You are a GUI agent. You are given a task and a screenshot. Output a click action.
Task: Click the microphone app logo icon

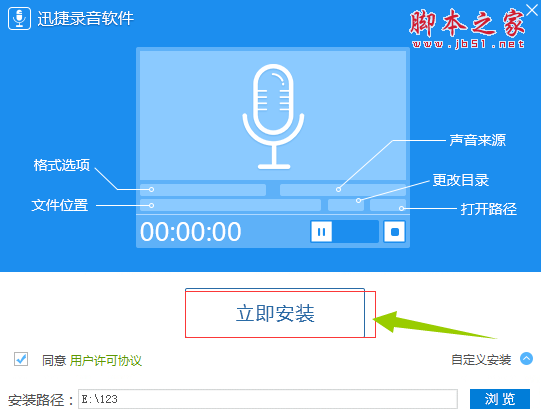pyautogui.click(x=19, y=18)
